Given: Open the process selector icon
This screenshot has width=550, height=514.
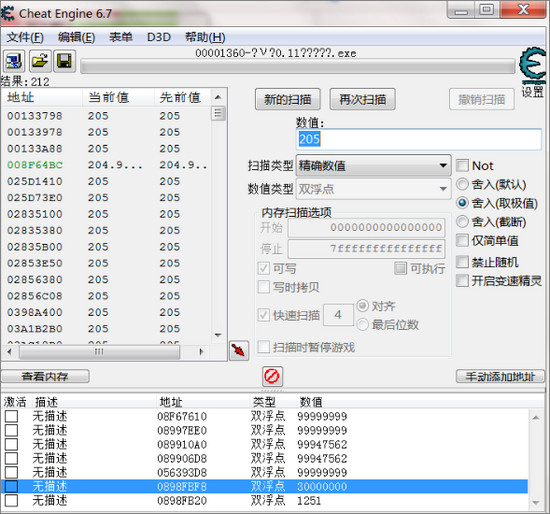Looking at the screenshot, I should [x=14, y=61].
